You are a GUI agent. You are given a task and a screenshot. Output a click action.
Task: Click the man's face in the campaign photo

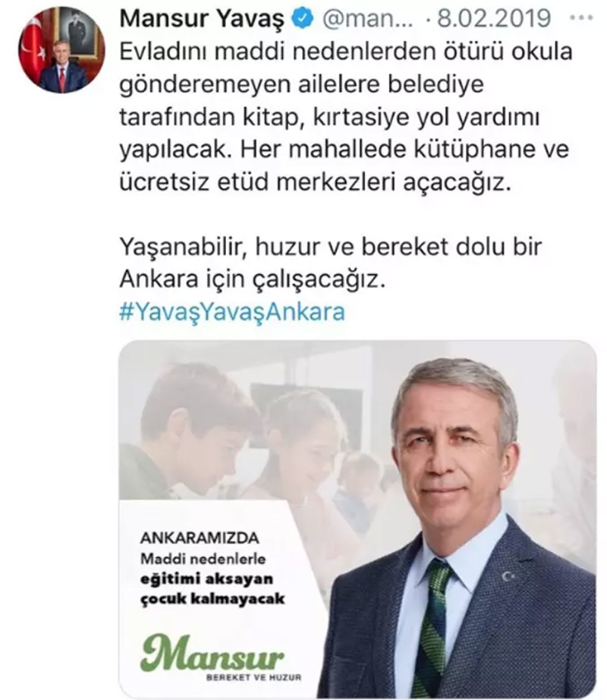(x=454, y=460)
